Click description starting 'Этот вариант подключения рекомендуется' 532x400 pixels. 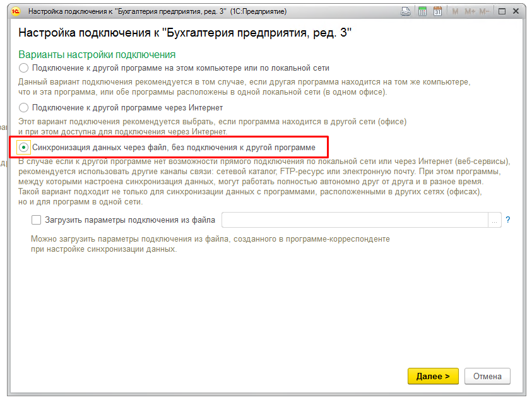[213, 127]
